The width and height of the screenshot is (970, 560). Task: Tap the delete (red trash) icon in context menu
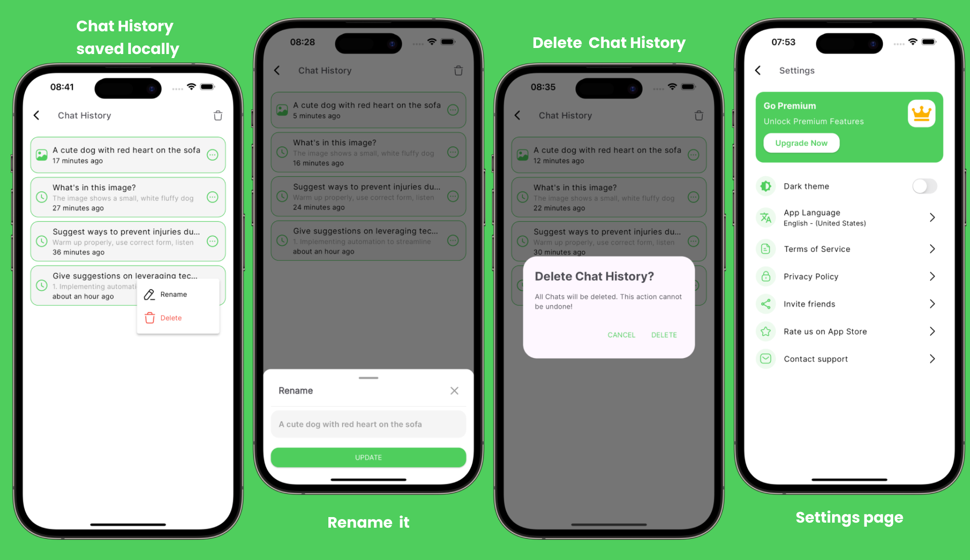point(150,318)
